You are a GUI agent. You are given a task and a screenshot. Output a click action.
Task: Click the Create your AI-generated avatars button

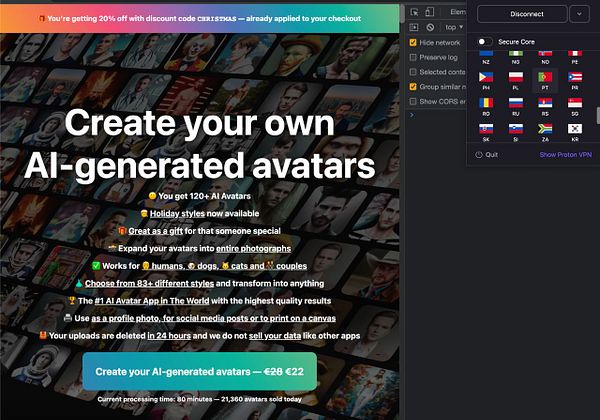[199, 371]
